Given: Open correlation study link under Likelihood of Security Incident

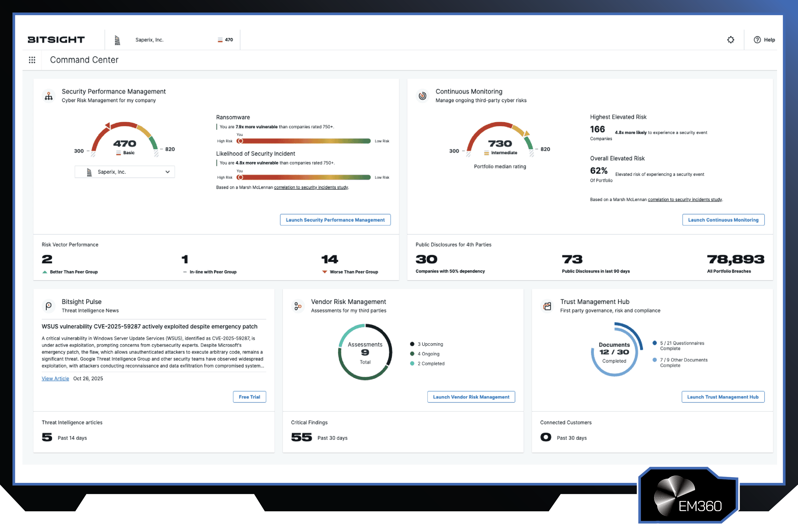Looking at the screenshot, I should pyautogui.click(x=311, y=187).
